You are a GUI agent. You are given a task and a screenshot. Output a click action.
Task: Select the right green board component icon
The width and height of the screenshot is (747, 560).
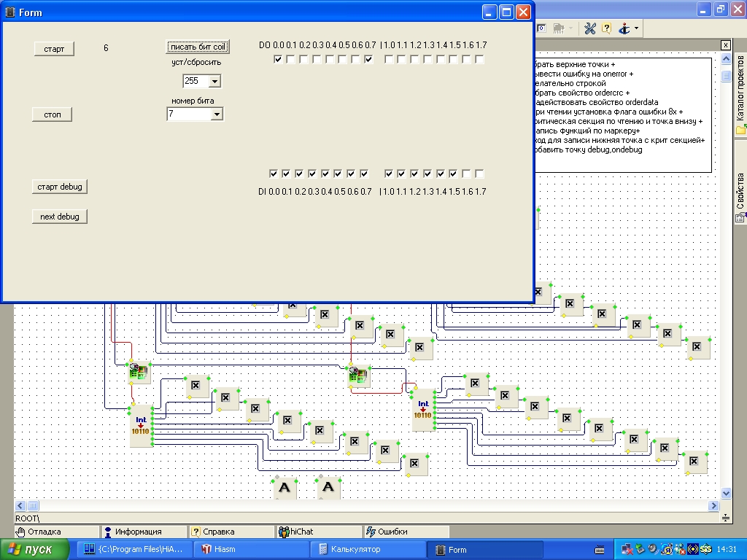[359, 376]
